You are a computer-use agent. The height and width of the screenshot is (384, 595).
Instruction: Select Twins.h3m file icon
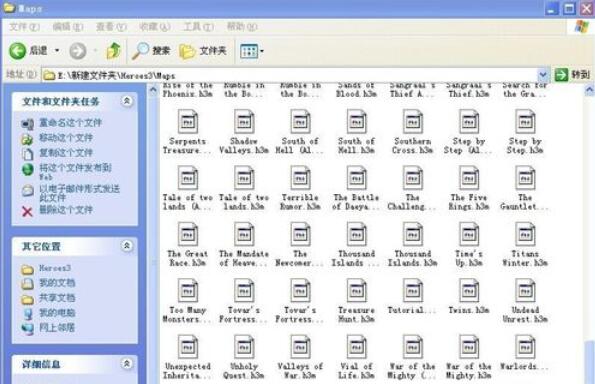(x=469, y=290)
